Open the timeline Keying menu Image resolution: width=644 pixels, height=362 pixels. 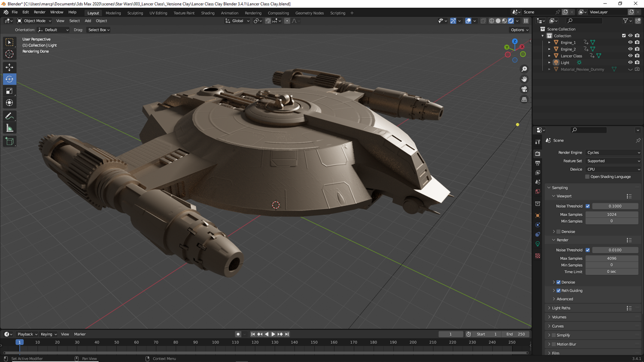pyautogui.click(x=49, y=334)
